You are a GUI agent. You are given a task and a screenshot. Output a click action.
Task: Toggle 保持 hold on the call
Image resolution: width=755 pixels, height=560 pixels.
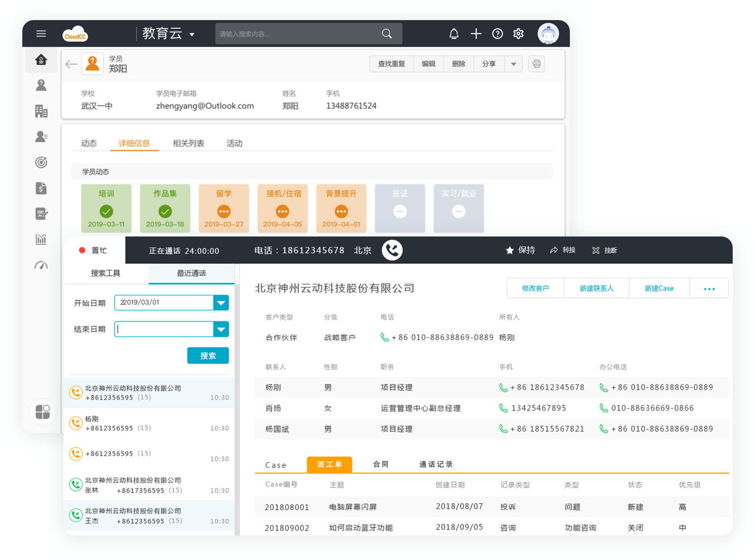point(520,250)
